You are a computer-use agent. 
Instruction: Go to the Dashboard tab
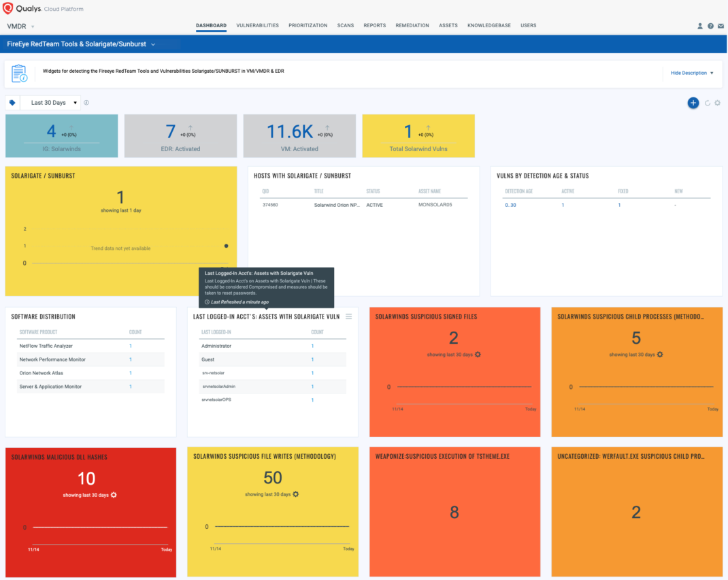coord(211,26)
